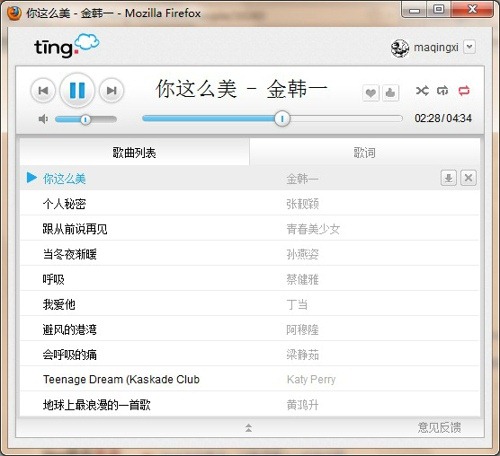Click the Firefox icon in title bar
Viewport: 500px width, 456px height.
14,13
